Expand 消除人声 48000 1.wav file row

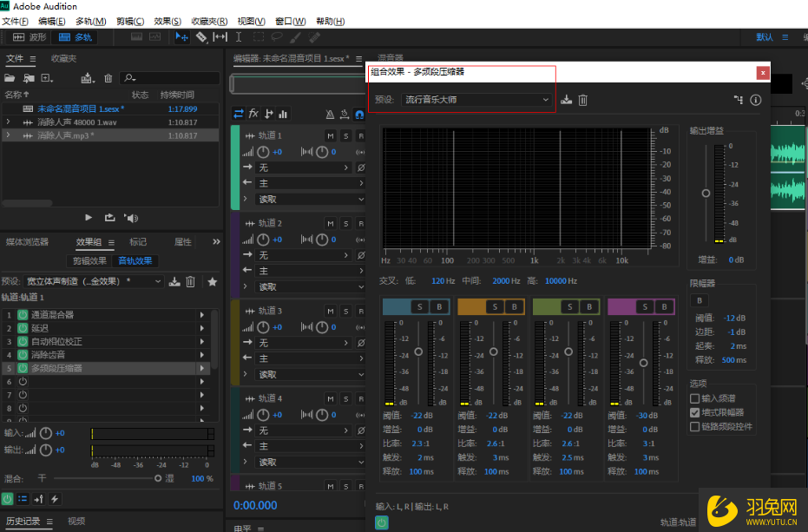pyautogui.click(x=8, y=122)
